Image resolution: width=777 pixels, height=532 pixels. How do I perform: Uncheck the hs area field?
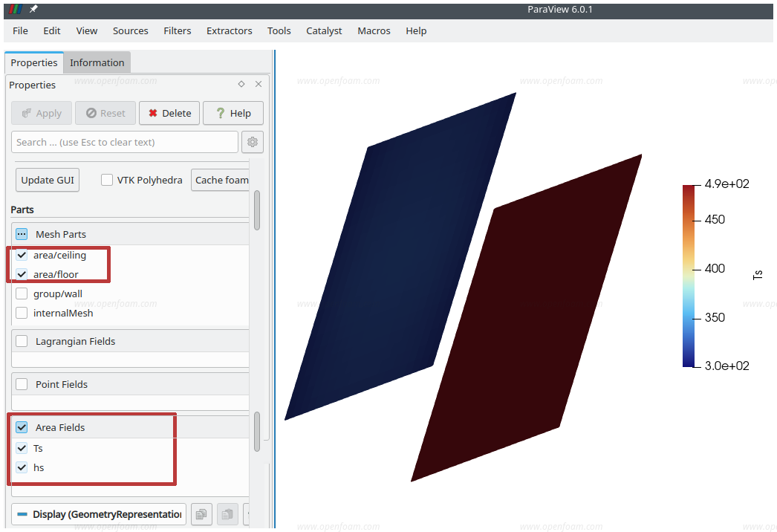pyautogui.click(x=22, y=467)
